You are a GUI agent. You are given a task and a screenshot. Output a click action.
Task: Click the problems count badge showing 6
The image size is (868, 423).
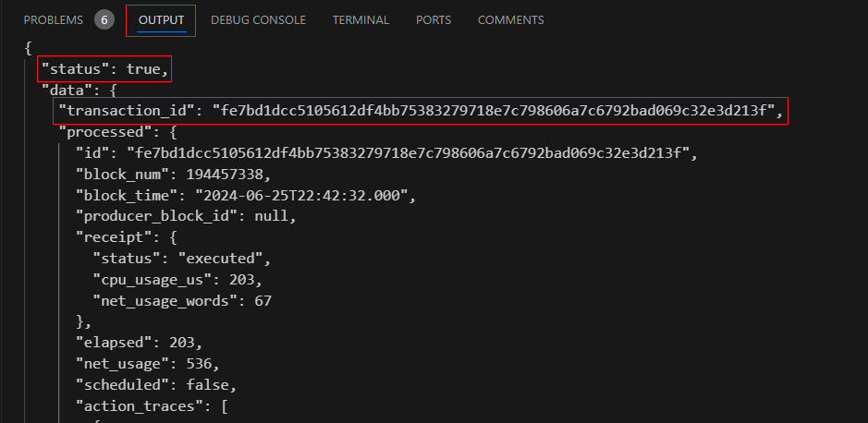(104, 20)
